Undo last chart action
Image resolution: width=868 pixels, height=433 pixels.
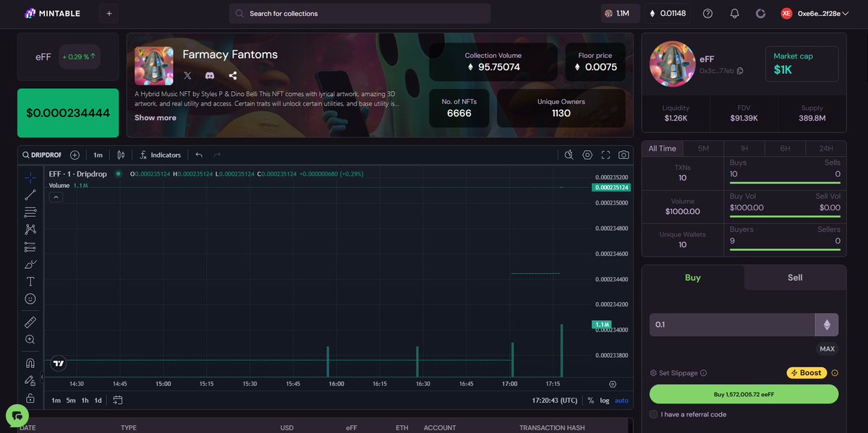pos(199,155)
